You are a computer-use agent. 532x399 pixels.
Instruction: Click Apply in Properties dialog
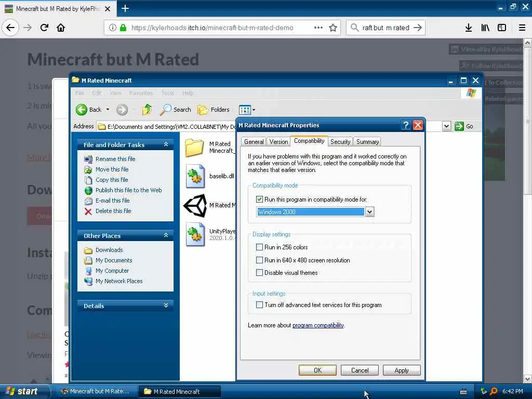point(402,370)
